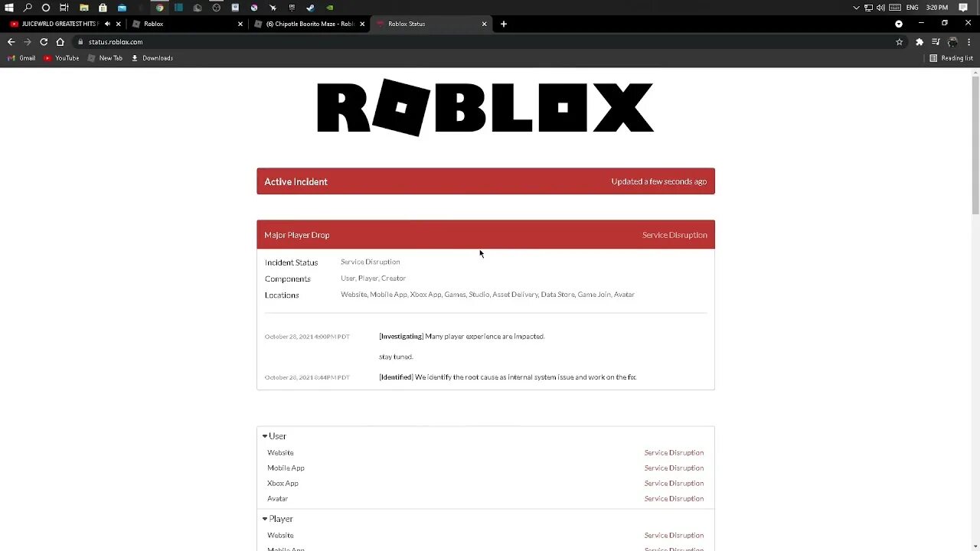
Task: Click the Xbox App status row
Action: click(485, 484)
